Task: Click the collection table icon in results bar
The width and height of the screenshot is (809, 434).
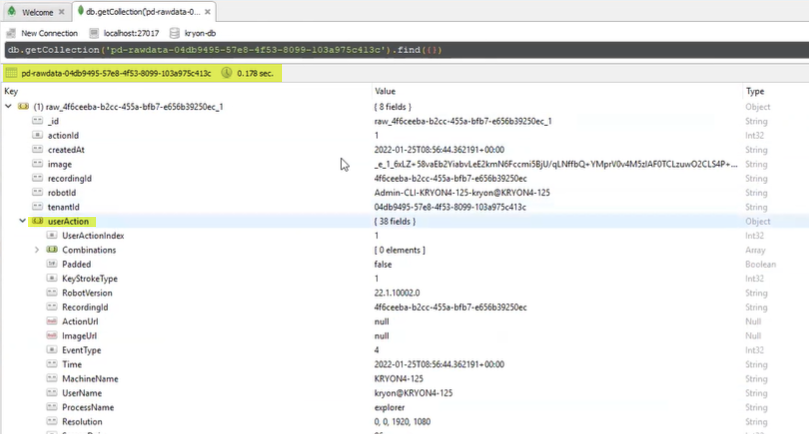Action: [x=11, y=73]
